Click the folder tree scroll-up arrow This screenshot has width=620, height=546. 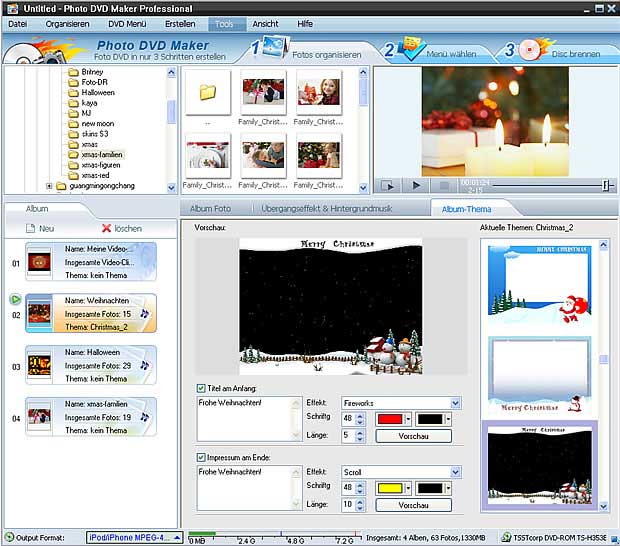point(171,72)
